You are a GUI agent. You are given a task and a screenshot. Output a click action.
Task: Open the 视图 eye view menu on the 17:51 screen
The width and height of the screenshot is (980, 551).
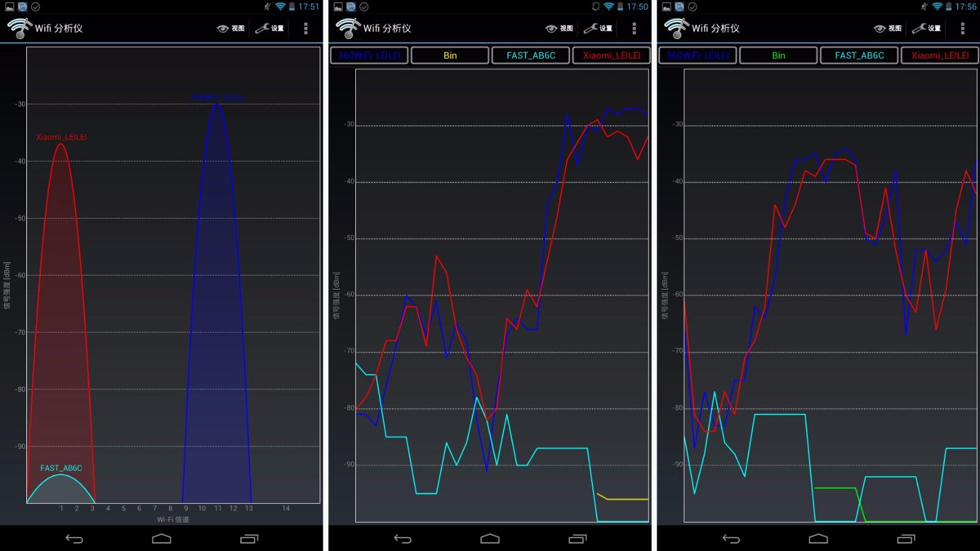tap(231, 28)
